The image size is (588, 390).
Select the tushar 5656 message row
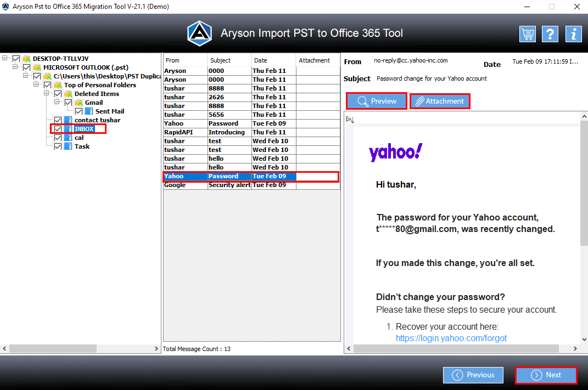pos(251,115)
